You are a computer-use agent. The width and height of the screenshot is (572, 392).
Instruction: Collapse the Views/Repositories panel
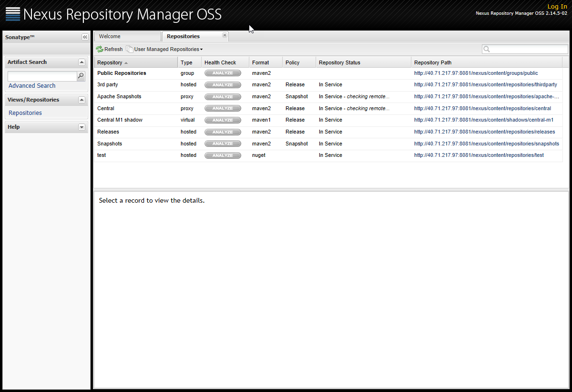82,100
